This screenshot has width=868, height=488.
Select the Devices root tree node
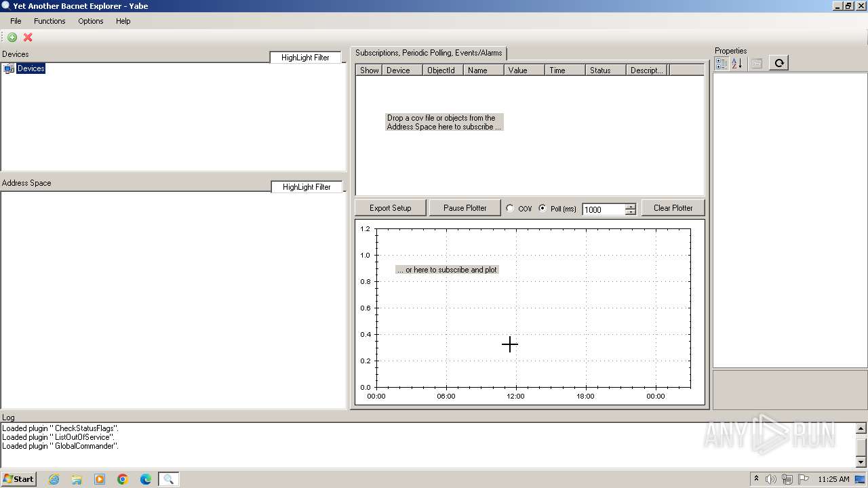[x=31, y=68]
